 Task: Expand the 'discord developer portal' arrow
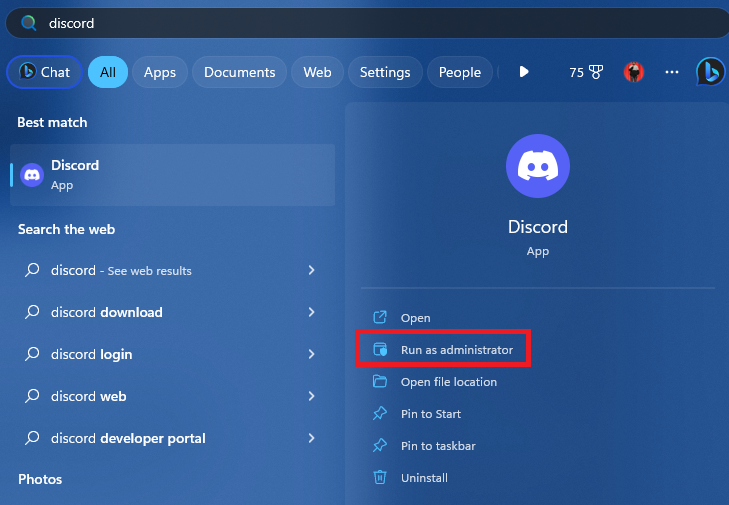(x=312, y=438)
